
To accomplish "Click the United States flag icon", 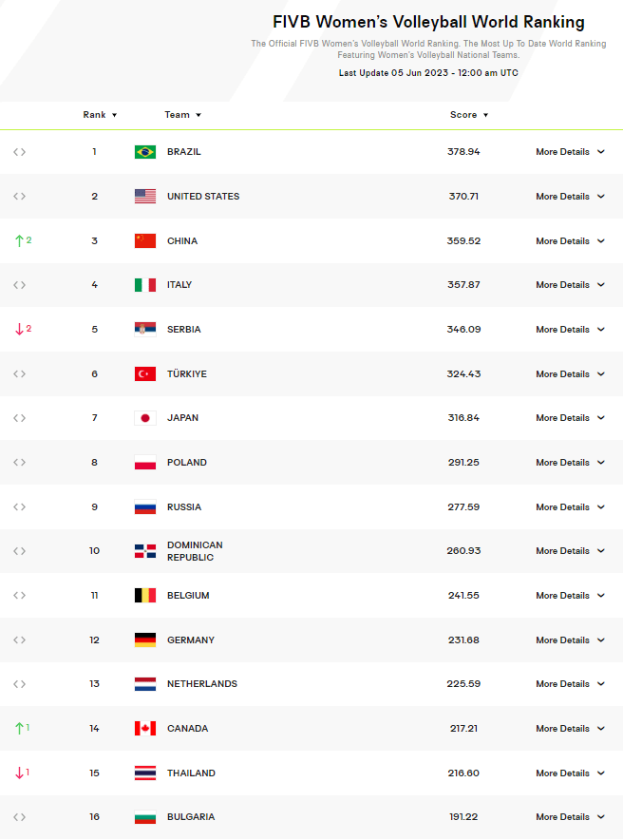I will pos(144,197).
